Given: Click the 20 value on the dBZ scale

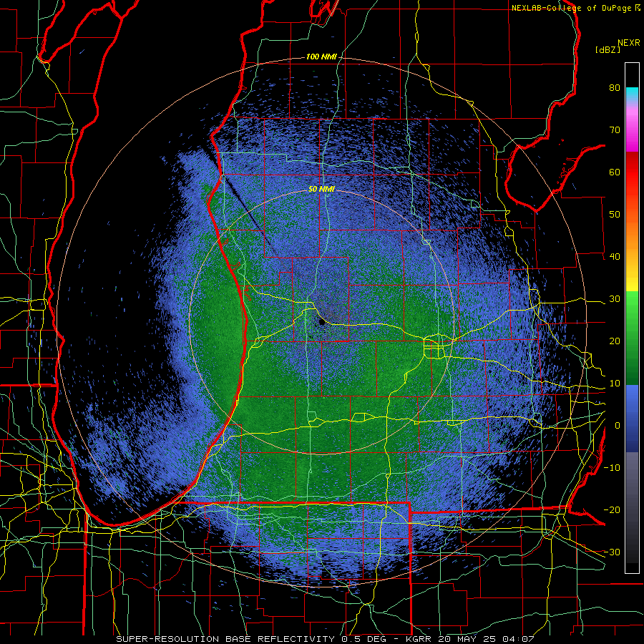Looking at the screenshot, I should 615,341.
